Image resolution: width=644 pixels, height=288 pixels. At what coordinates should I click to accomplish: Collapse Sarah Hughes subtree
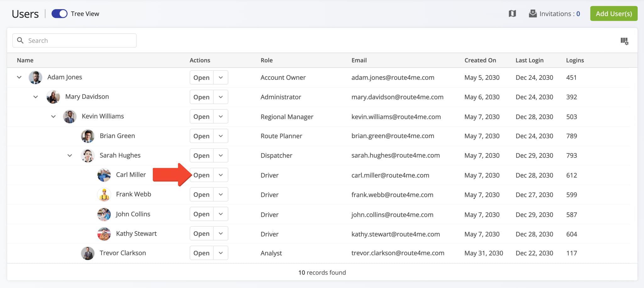(x=70, y=156)
